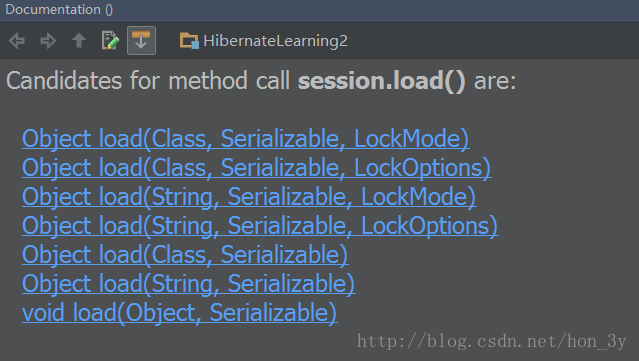Open Object load(Class, Serializable) link
639x361 pixels.
point(185,255)
